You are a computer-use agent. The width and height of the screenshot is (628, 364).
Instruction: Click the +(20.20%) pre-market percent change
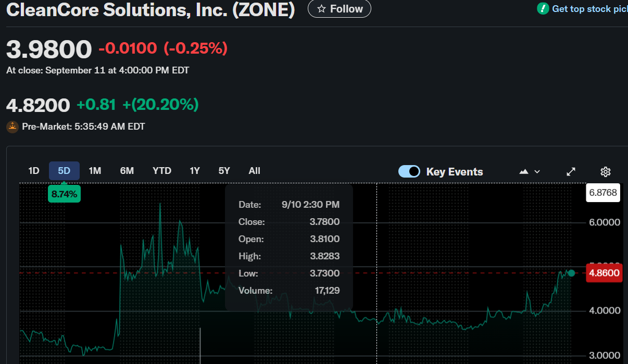point(160,105)
